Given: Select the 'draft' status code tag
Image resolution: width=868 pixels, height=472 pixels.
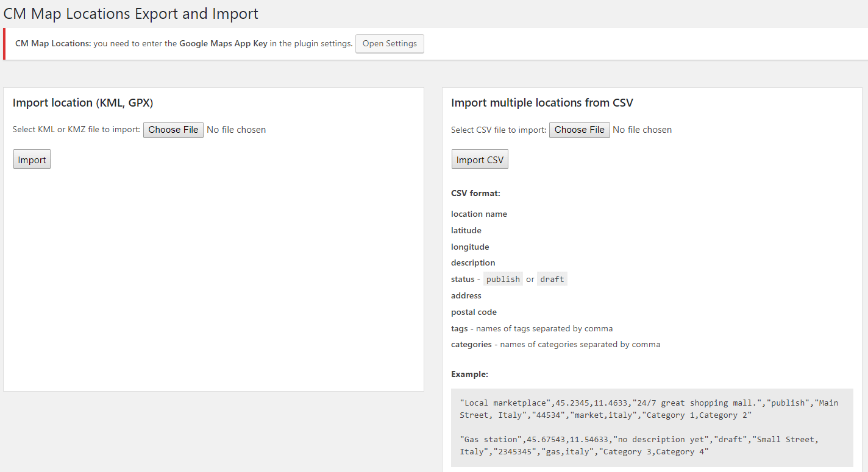Looking at the screenshot, I should click(552, 280).
